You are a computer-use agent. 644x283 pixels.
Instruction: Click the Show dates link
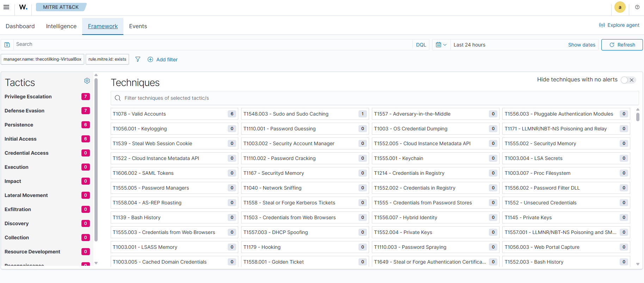[581, 45]
